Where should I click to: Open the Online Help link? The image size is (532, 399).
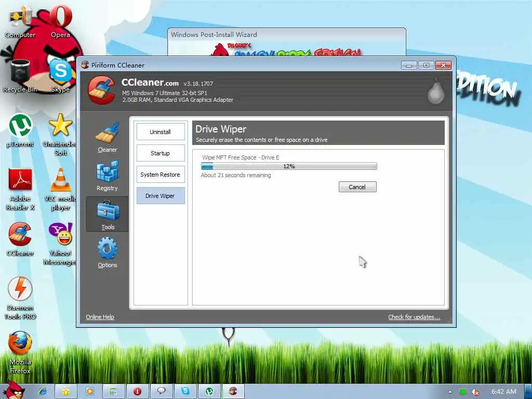click(x=100, y=317)
